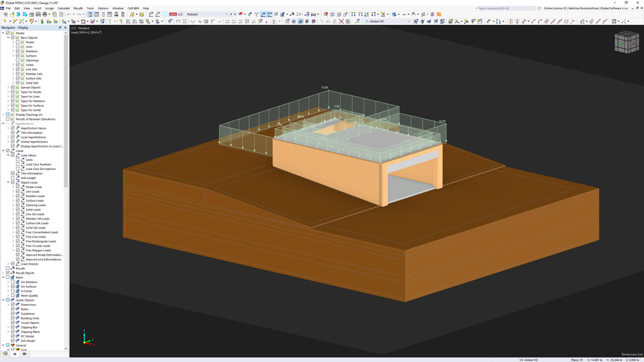Collapse the Basic Objects tree node
Screen dimensions: 644x362
point(8,38)
